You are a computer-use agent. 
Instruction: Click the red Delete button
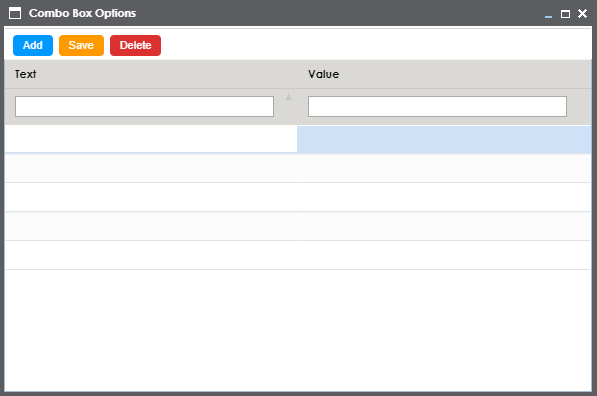click(135, 45)
